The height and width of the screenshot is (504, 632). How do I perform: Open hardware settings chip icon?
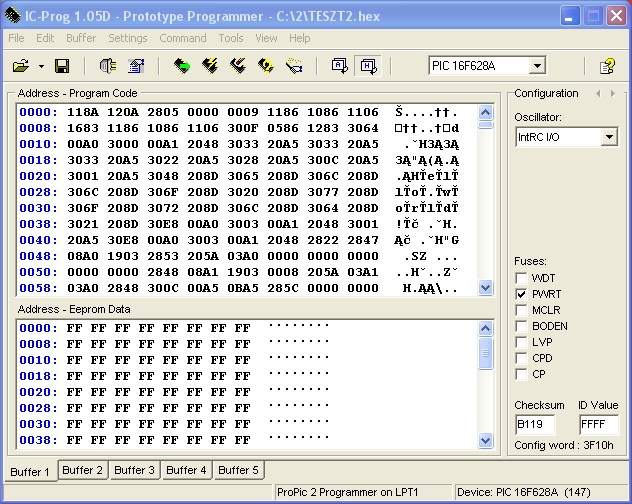pos(108,66)
